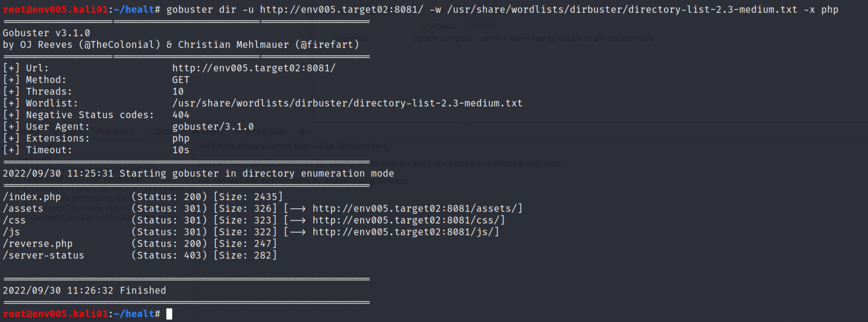Click the User Agent value gobuster/3.1.0
The image size is (868, 322).
pos(213,127)
